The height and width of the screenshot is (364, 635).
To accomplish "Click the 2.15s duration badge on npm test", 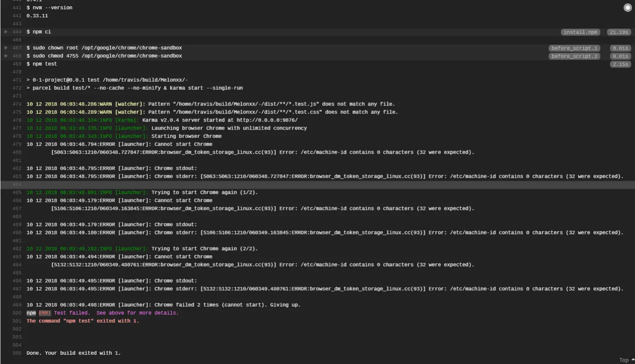I will [621, 64].
